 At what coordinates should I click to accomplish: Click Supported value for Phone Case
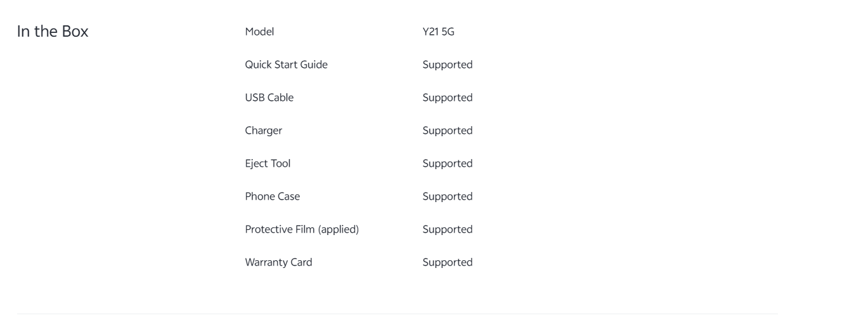447,196
